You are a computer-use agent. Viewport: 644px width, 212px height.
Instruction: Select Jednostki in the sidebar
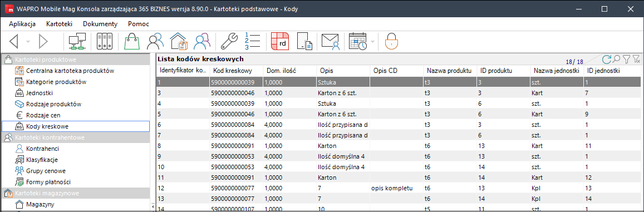pos(40,93)
